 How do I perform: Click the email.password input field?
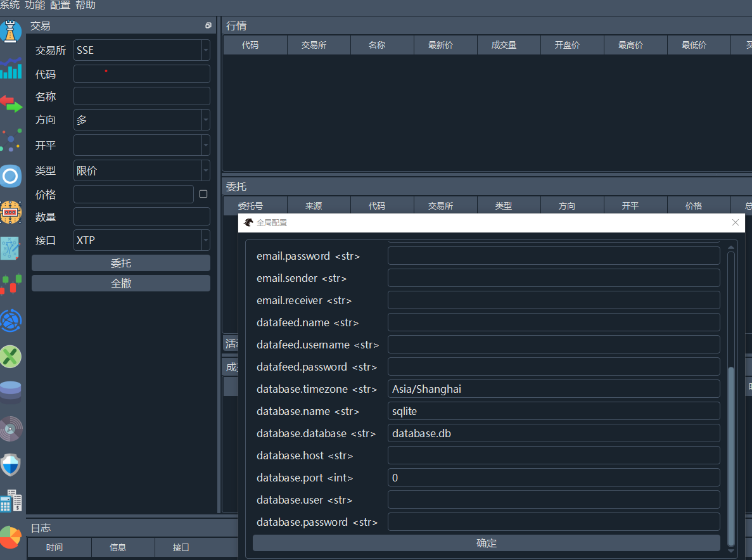click(554, 255)
